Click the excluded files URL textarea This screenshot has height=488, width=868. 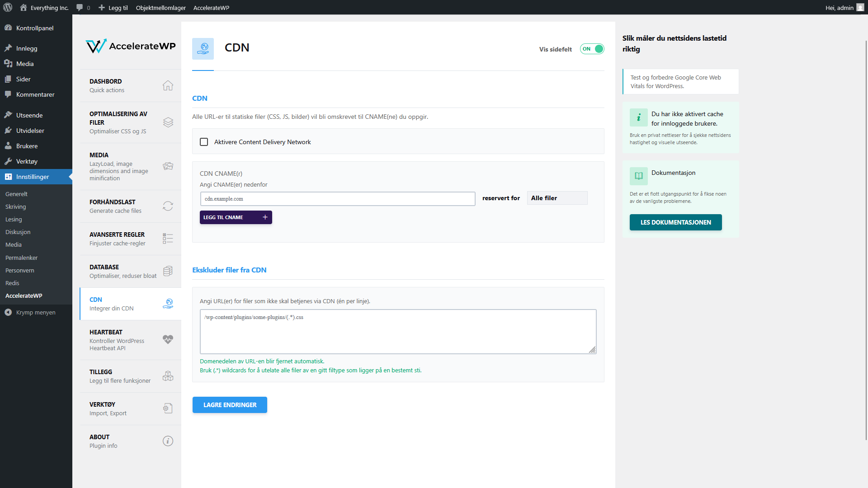point(398,331)
